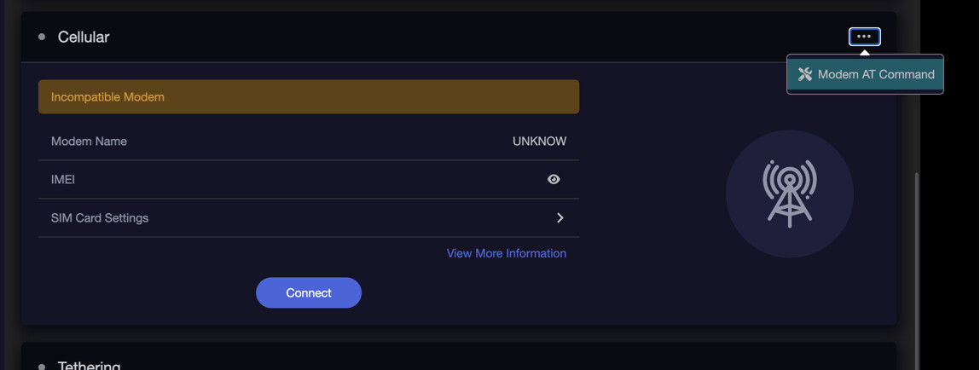Click the empty Cellular header bar area

475,37
